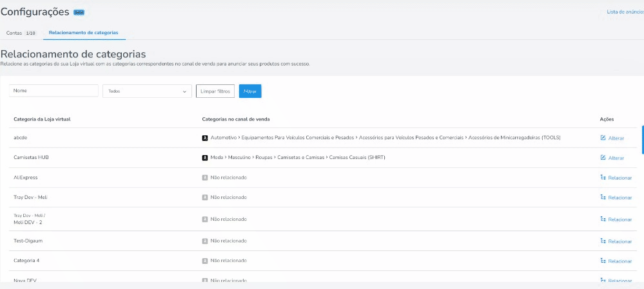Select the Categoria 4 category name
This screenshot has height=289, width=644.
26,261
